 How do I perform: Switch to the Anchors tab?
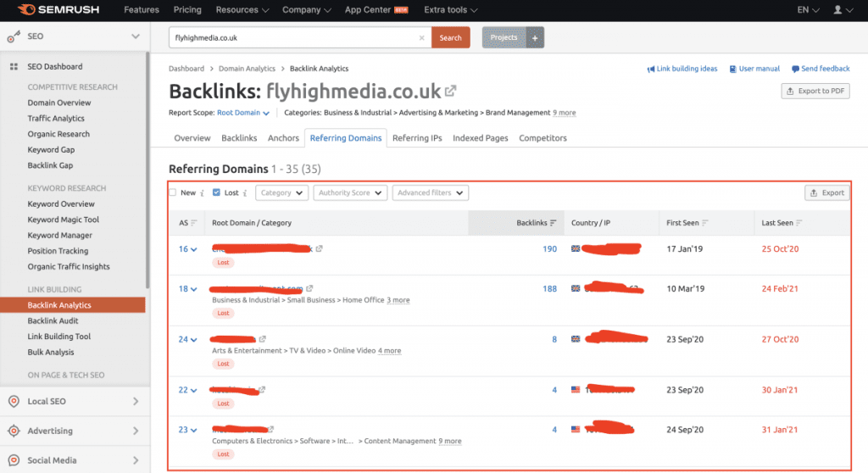point(283,138)
